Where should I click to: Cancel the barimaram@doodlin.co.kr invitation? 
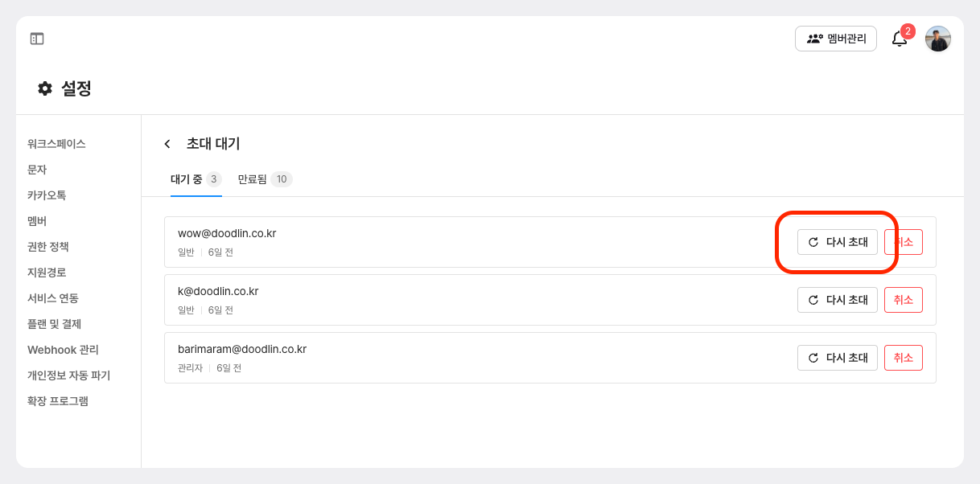point(903,358)
